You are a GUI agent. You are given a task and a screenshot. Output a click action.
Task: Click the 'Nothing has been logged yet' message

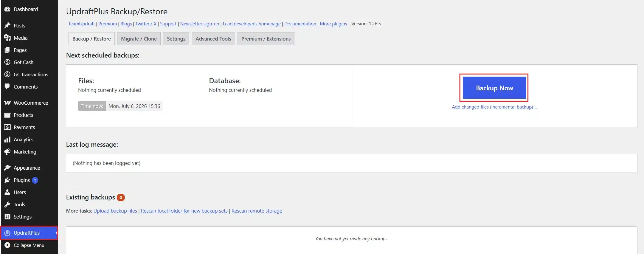(x=106, y=163)
